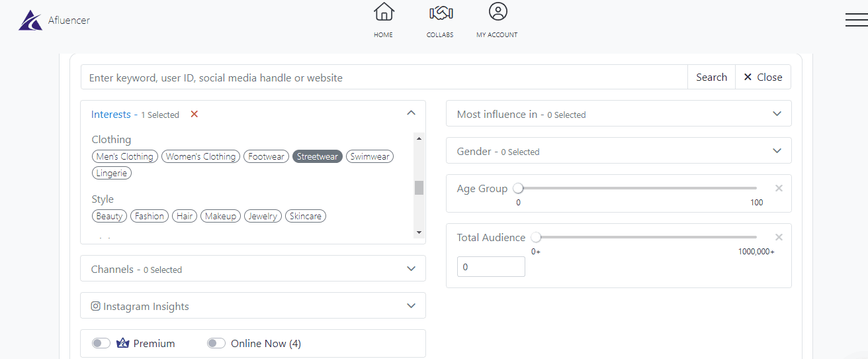Click the Age Group slider track

pyautogui.click(x=637, y=188)
